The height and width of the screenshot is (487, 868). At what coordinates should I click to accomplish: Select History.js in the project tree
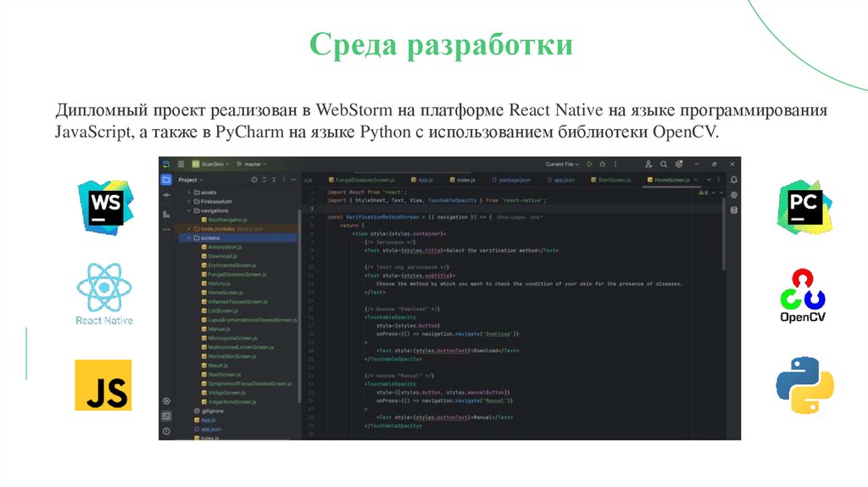[x=216, y=283]
